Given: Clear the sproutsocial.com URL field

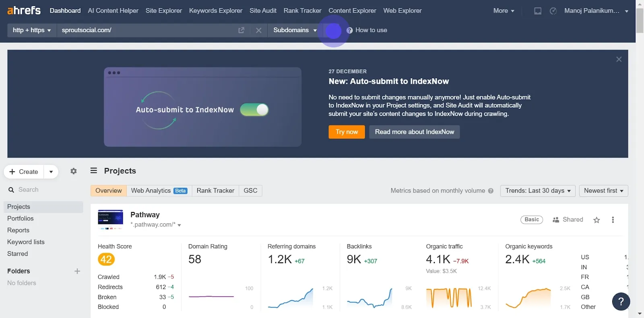Looking at the screenshot, I should pos(259,30).
